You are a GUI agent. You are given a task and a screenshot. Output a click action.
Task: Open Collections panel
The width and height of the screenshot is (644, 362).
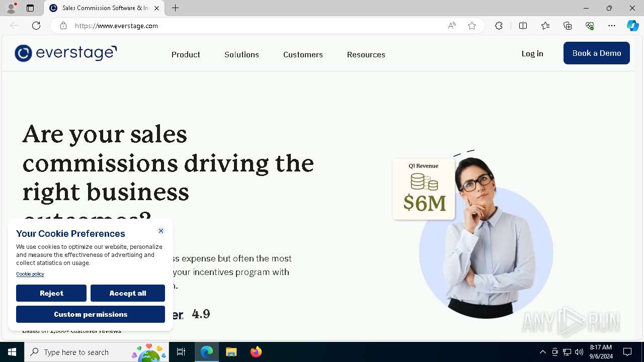click(x=568, y=26)
